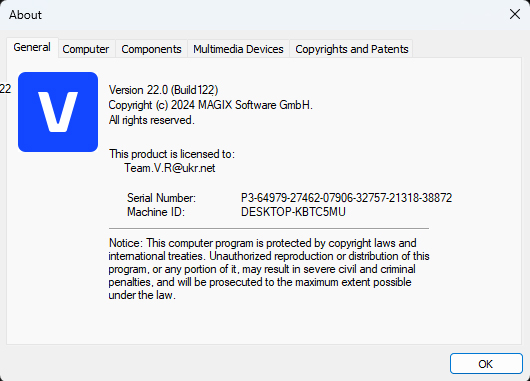Select the Multimedia Devices tab
530x381 pixels.
pos(238,49)
